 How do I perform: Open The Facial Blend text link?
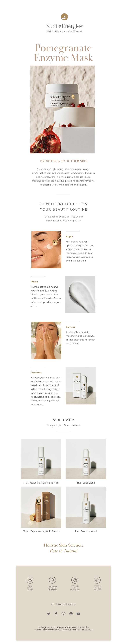click(86, 483)
